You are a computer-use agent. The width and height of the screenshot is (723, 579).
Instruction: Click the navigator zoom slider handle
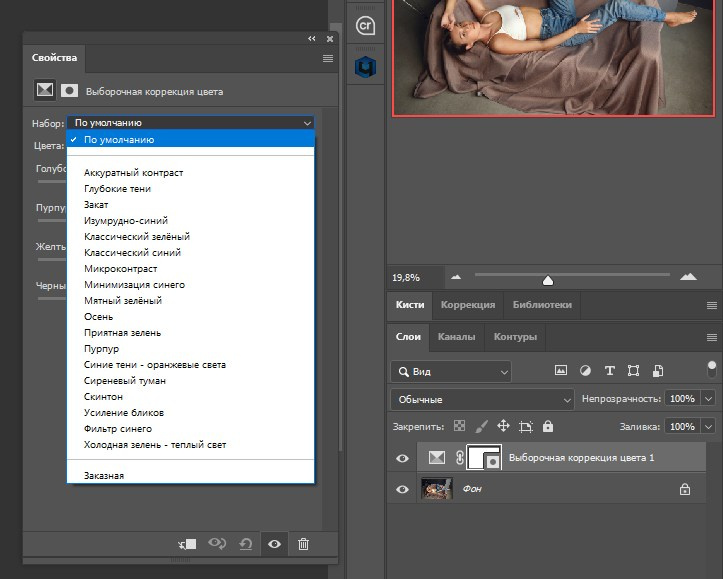point(548,279)
